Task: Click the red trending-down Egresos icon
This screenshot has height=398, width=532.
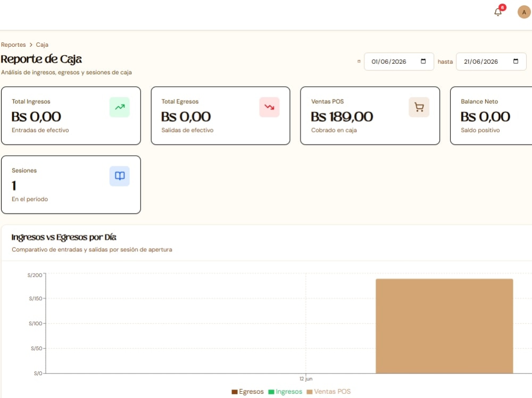Action: (269, 107)
